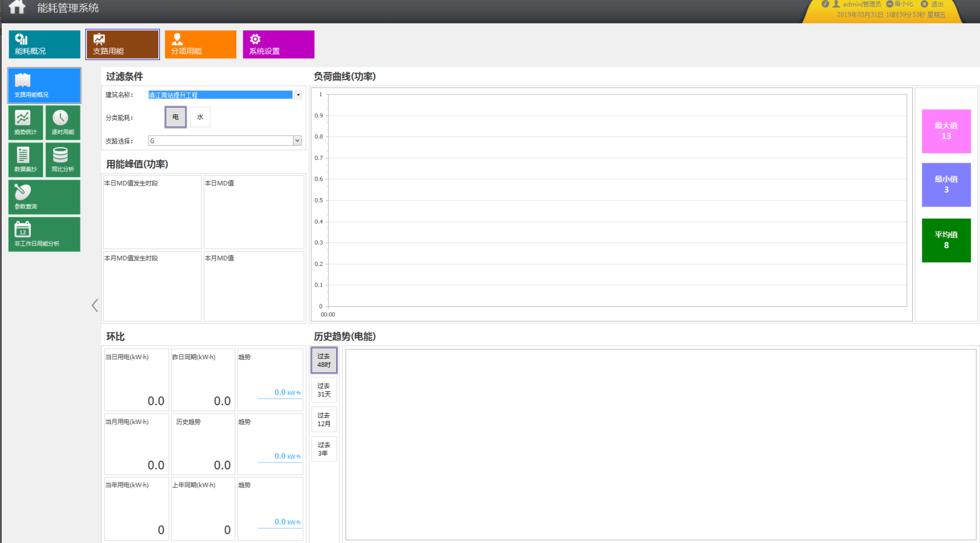Expand the 支路选择 dropdown arrow
The image size is (980, 543).
coord(297,141)
